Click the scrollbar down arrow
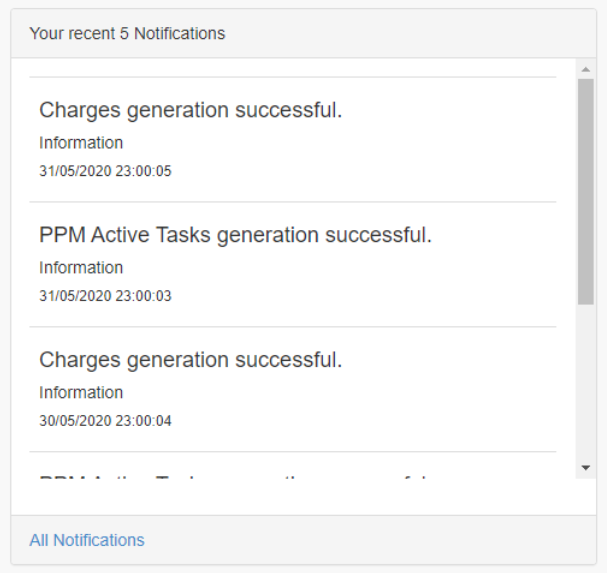 click(x=586, y=467)
